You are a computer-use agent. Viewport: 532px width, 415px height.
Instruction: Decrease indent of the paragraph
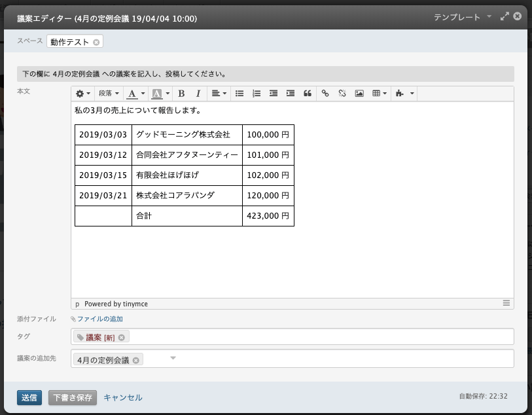point(274,94)
